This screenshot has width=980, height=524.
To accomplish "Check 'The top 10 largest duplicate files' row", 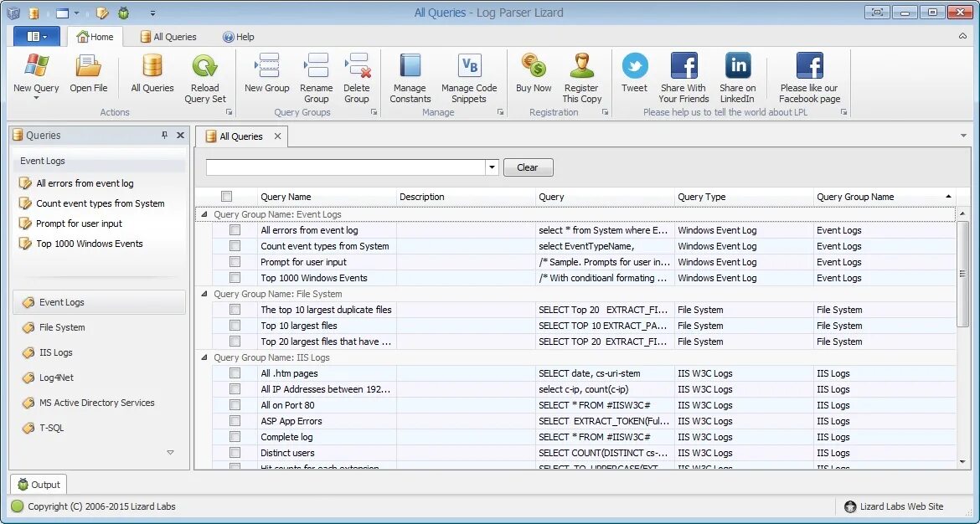I will click(235, 310).
